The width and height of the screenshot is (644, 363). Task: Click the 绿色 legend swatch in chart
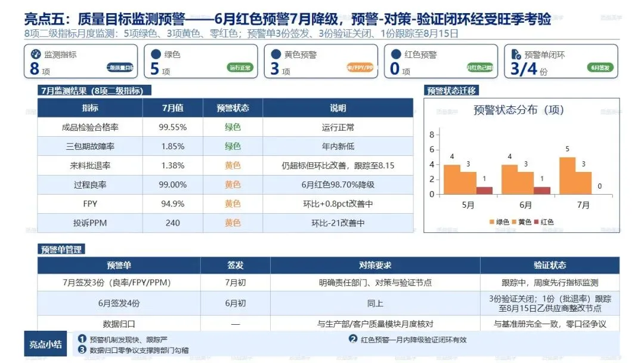tap(491, 222)
